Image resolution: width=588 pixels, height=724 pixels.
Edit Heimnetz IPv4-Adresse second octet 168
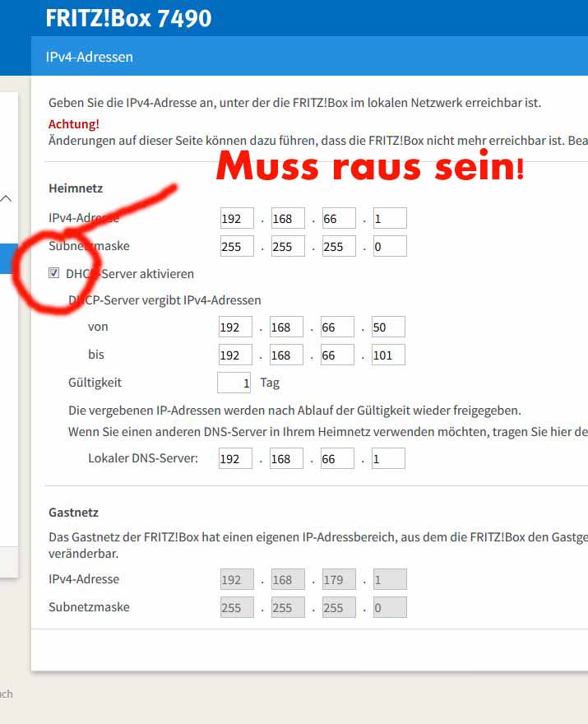click(288, 218)
